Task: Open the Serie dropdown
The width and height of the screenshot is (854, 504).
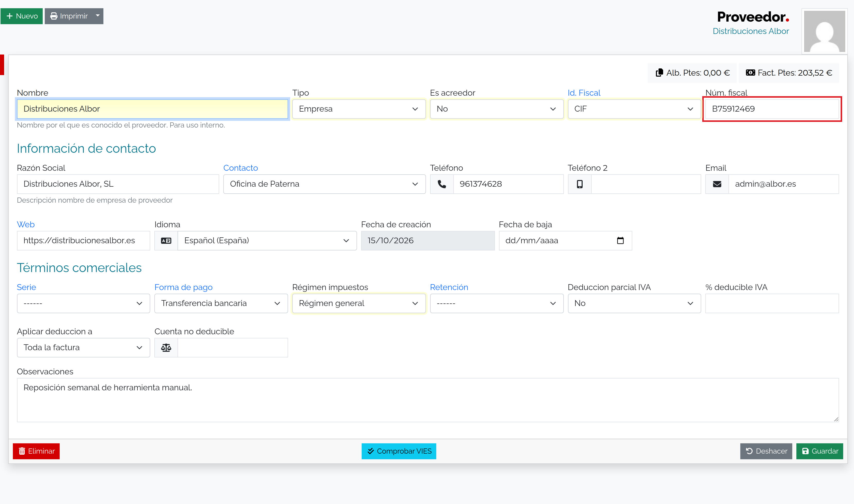Action: (x=83, y=303)
